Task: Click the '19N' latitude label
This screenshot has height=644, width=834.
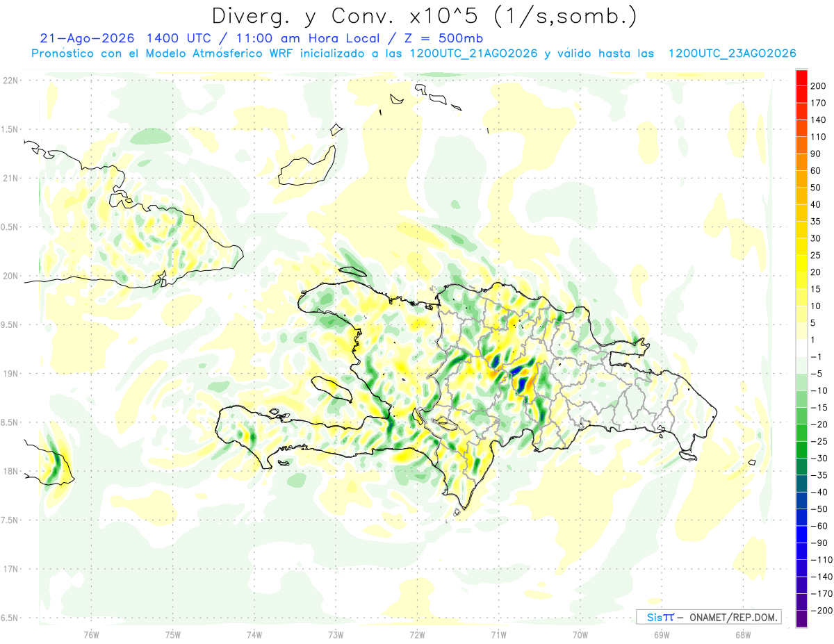Action: pyautogui.click(x=10, y=374)
